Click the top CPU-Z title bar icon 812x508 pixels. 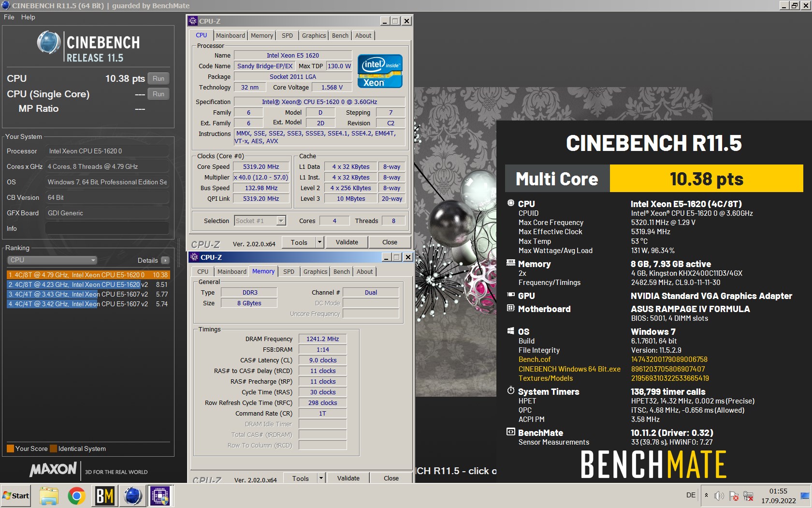click(x=193, y=21)
